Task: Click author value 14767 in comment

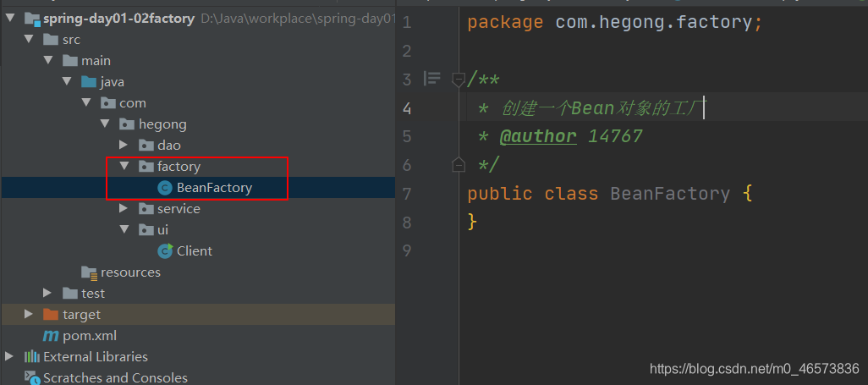Action: 615,136
